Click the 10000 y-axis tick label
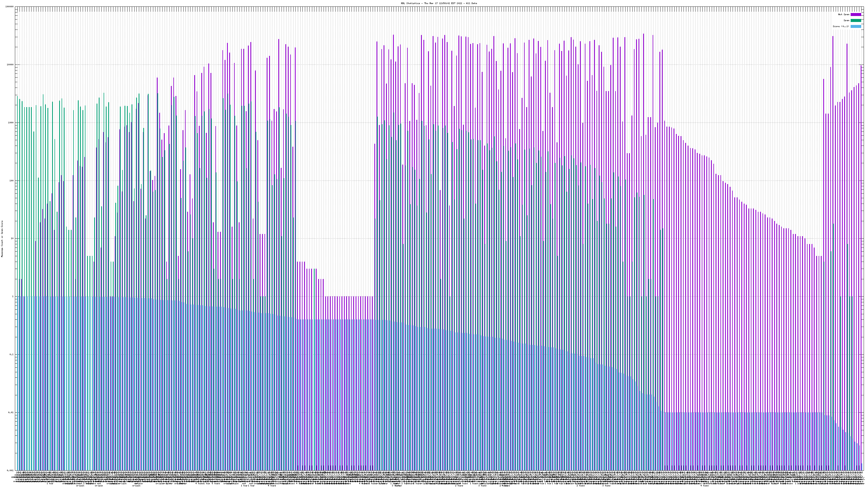This screenshot has width=868, height=488. coord(11,65)
